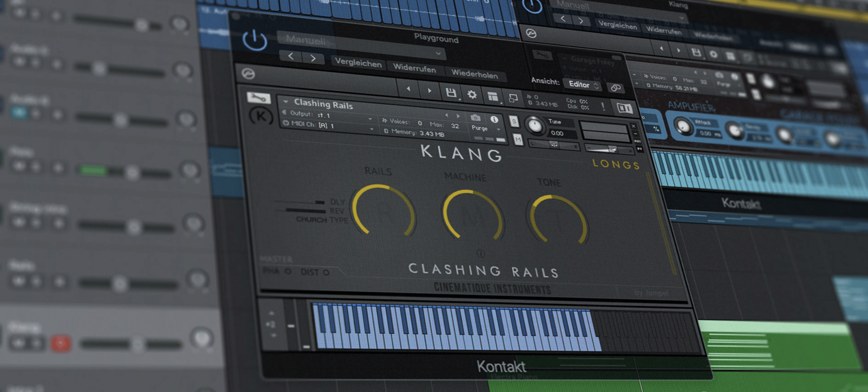The height and width of the screenshot is (392, 868).
Task: Hit the Kontakt panic exclamation button
Action: tap(603, 106)
